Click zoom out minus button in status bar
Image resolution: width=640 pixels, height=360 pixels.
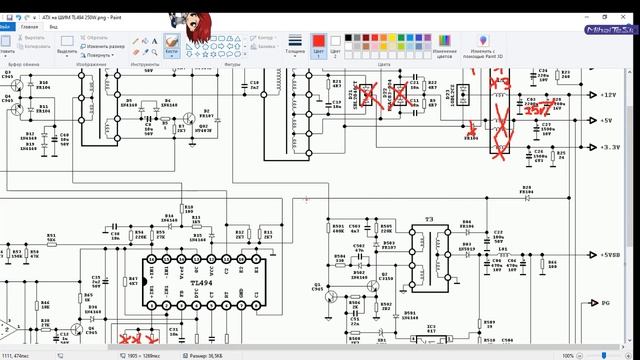click(x=579, y=356)
